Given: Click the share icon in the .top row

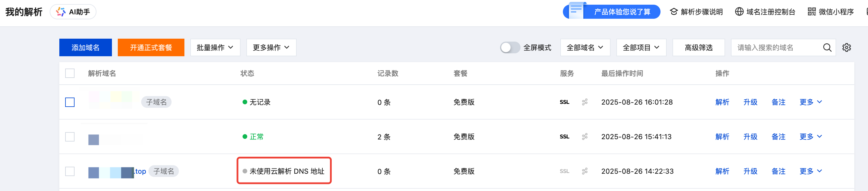Looking at the screenshot, I should point(585,171).
